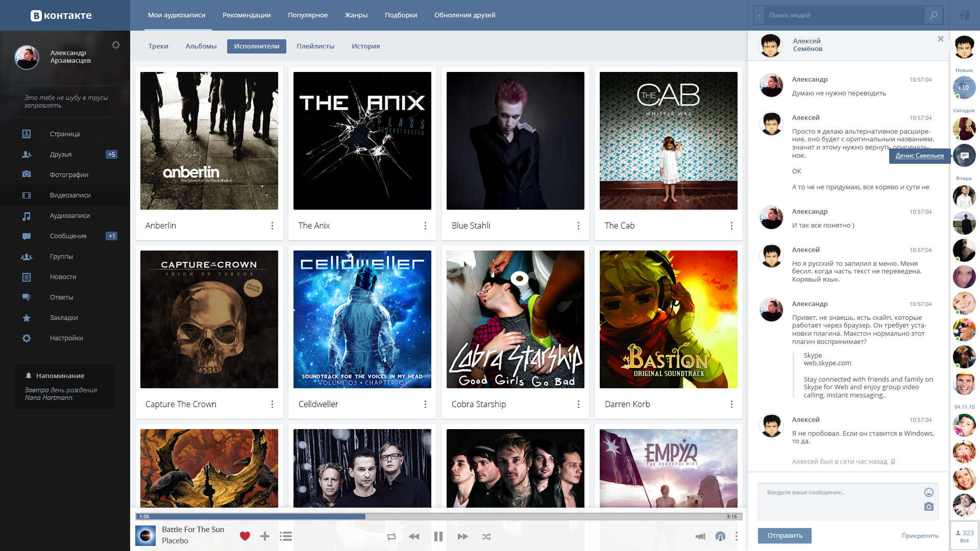The height and width of the screenshot is (551, 980).
Task: Switch to Популярное tab
Action: pyautogui.click(x=308, y=15)
